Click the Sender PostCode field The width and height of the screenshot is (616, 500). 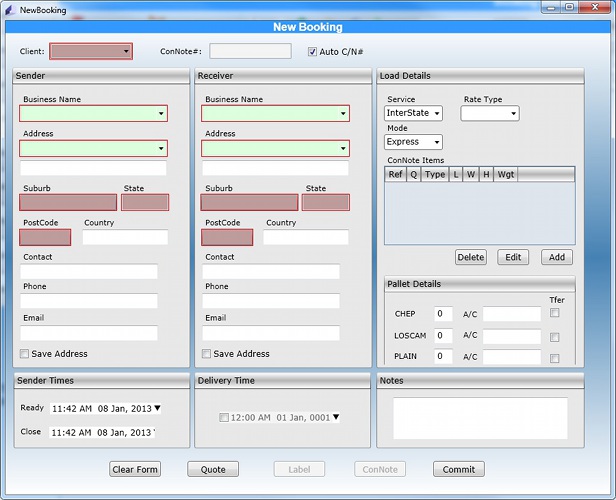[45, 237]
